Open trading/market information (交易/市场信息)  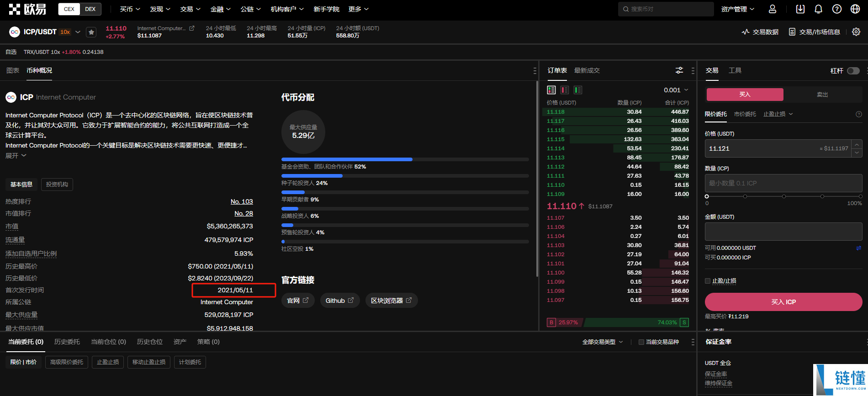tap(815, 32)
